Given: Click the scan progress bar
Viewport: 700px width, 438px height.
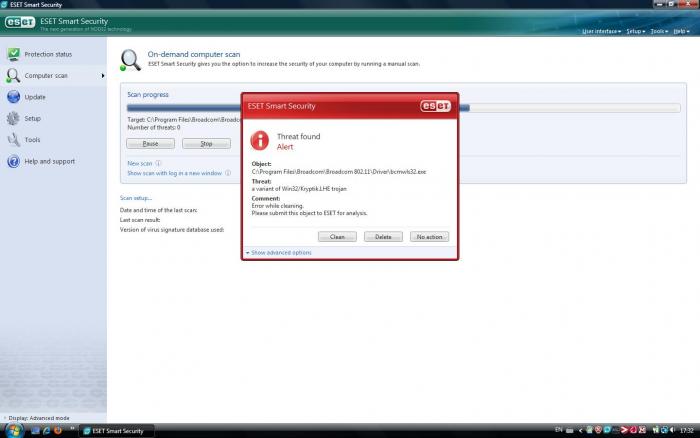Looking at the screenshot, I should pos(404,108).
